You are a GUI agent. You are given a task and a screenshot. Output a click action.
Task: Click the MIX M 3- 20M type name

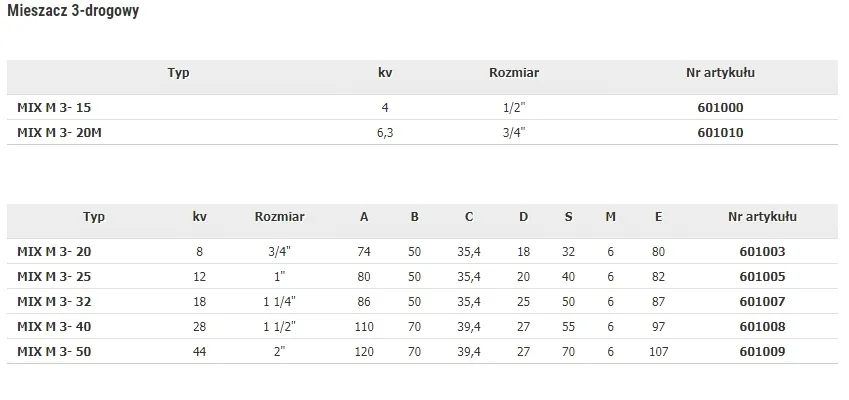point(59,132)
